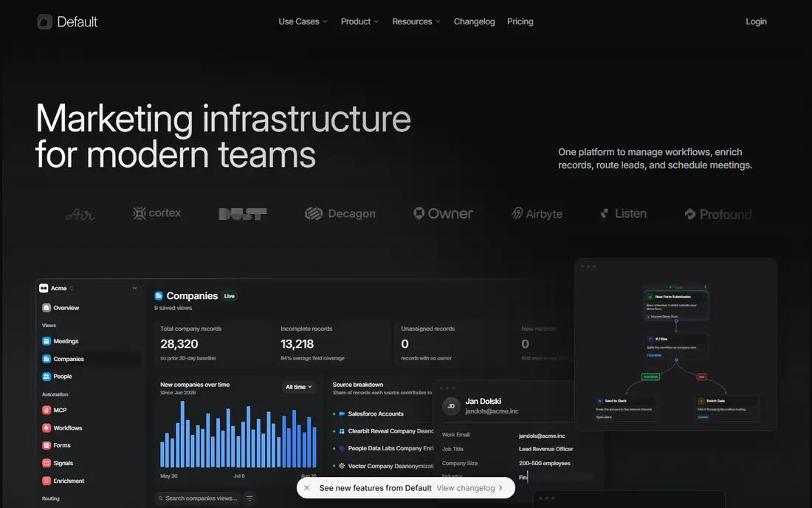Screen dimensions: 812x508
Task: Select the Enrich Data workflow node
Action: point(726,408)
